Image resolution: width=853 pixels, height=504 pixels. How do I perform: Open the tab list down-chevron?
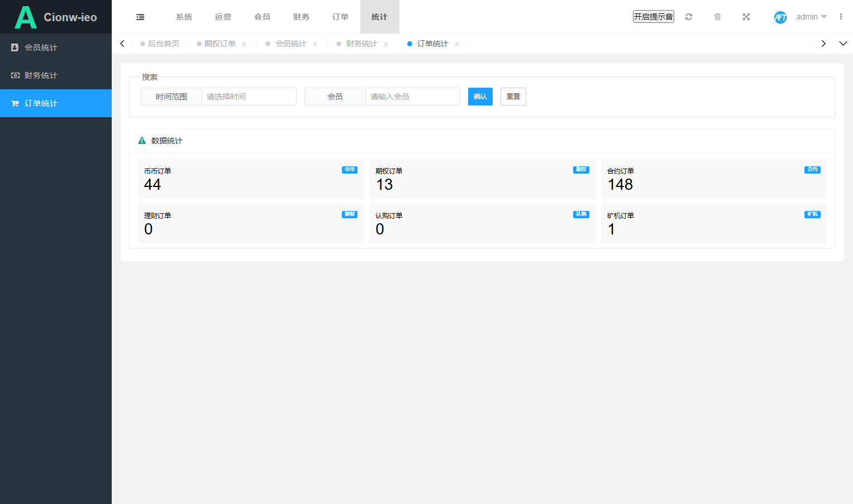[843, 44]
